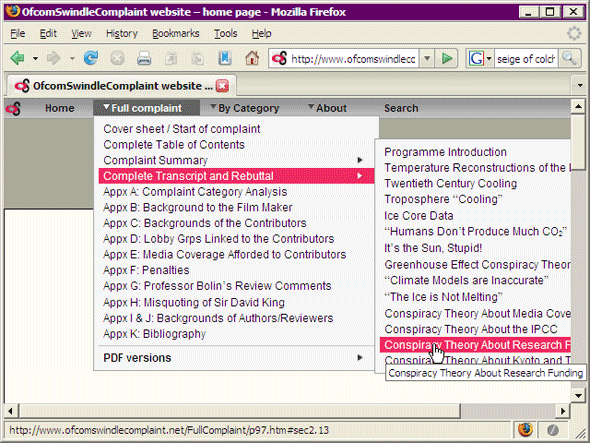Click the site logo beside Home
The image size is (590, 443).
coord(13,109)
